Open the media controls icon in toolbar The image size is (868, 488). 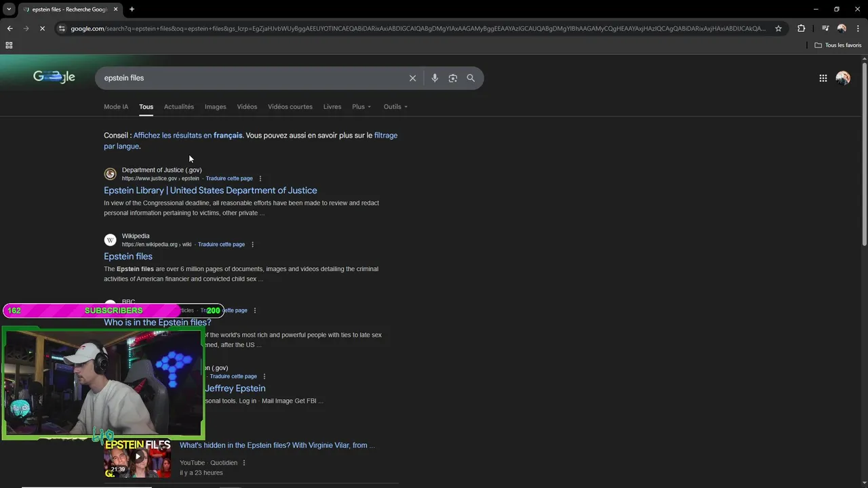pyautogui.click(x=825, y=28)
